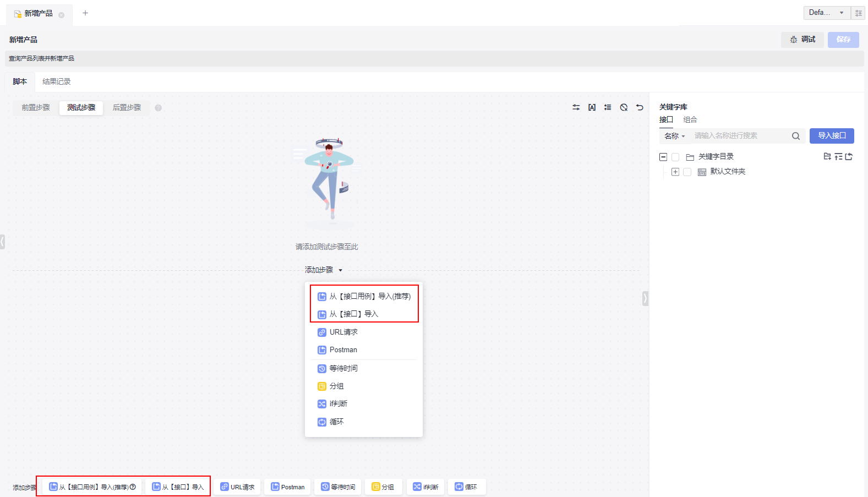Click the step list view icon
This screenshot has width=868, height=497.
coord(608,107)
